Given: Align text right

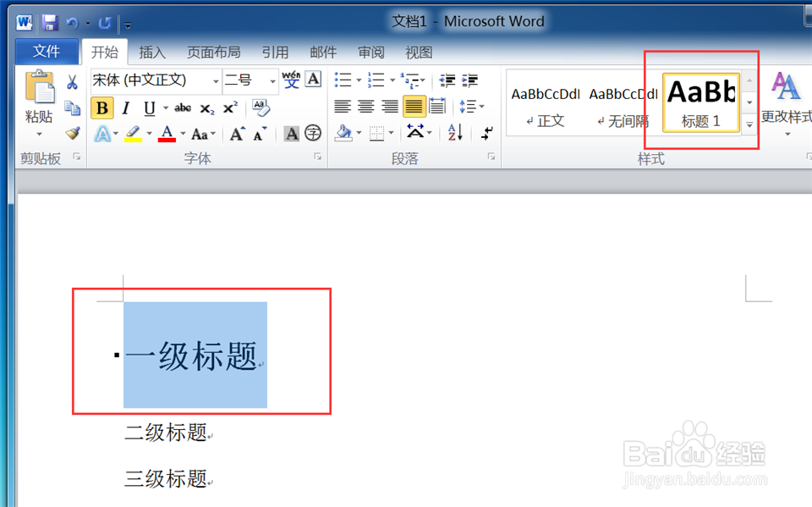Looking at the screenshot, I should click(x=390, y=107).
